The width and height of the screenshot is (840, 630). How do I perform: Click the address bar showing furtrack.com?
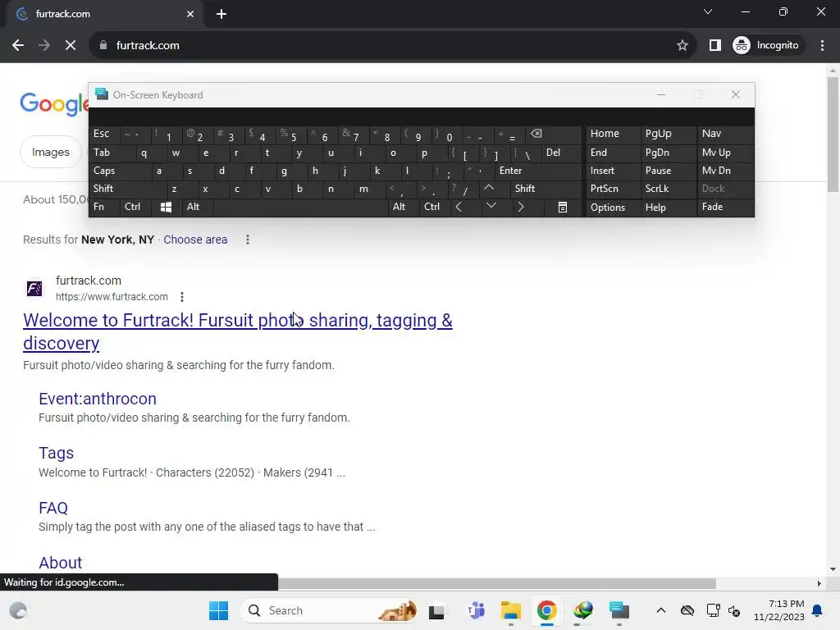[x=391, y=46]
